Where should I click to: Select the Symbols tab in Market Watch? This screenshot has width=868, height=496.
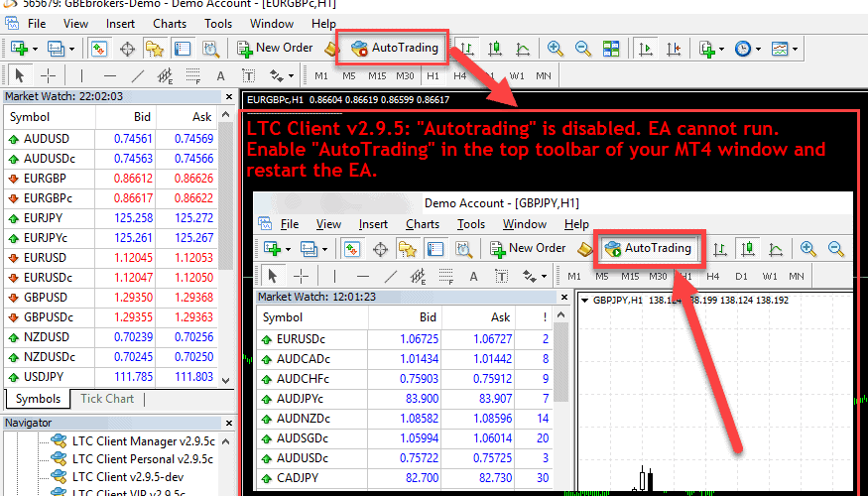(x=38, y=399)
